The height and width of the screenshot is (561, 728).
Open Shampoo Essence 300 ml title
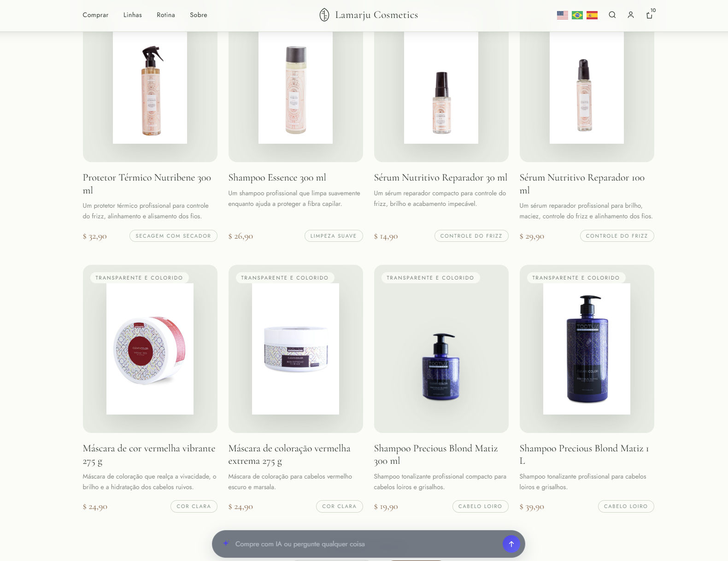pos(277,178)
